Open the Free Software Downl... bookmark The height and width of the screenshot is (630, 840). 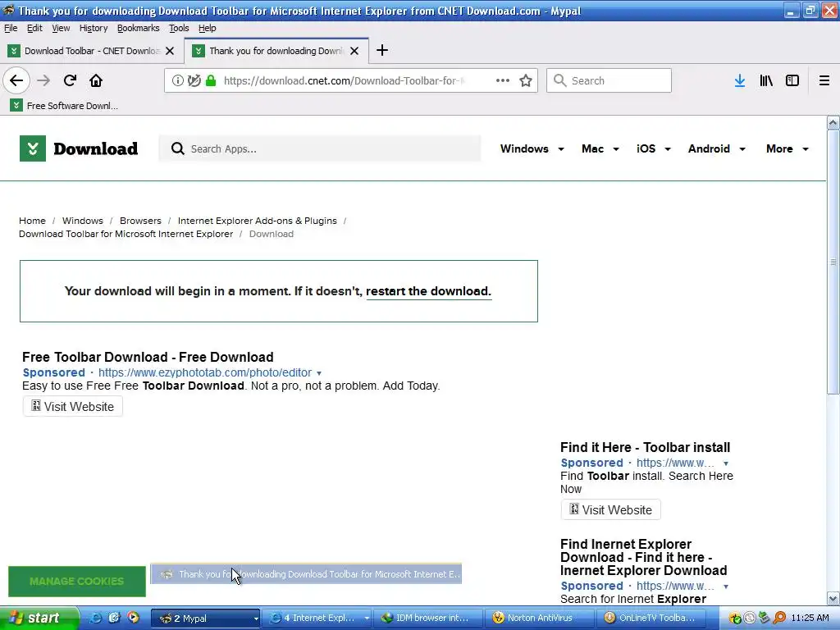[64, 106]
